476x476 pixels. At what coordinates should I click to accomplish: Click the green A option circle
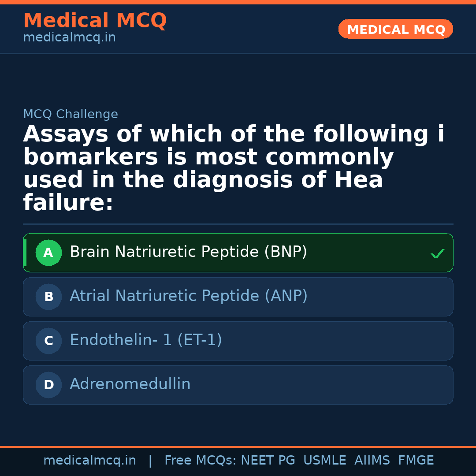click(x=48, y=253)
